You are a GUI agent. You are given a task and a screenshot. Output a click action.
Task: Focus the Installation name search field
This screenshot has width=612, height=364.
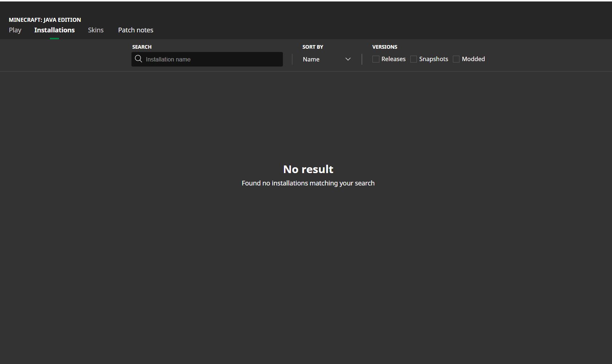[x=207, y=59]
